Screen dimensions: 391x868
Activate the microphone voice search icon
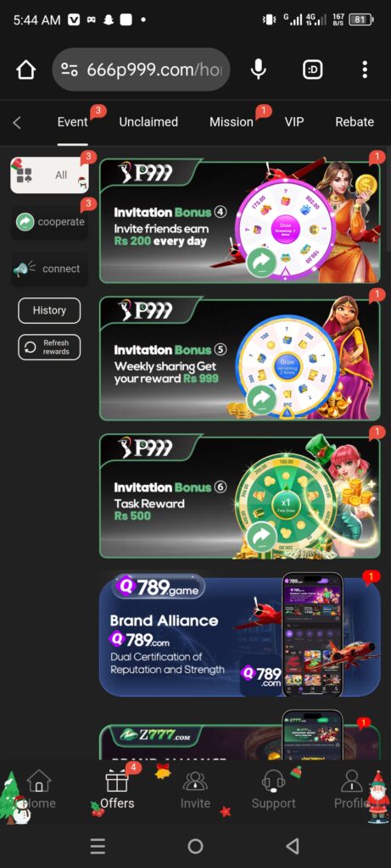(258, 70)
